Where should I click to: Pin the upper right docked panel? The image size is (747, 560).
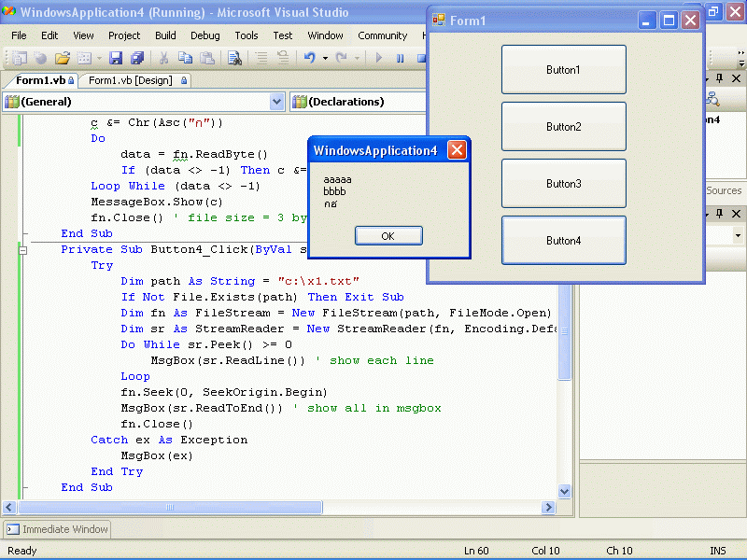coord(717,80)
